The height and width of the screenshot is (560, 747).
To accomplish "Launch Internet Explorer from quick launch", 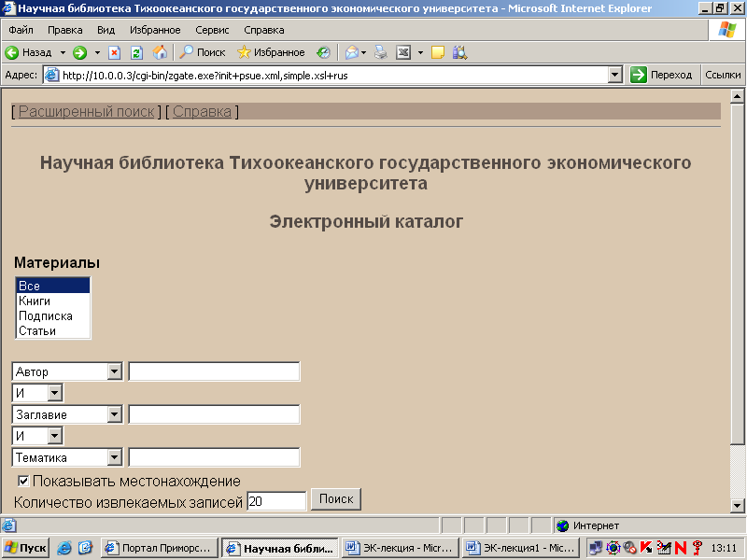I will point(64,548).
